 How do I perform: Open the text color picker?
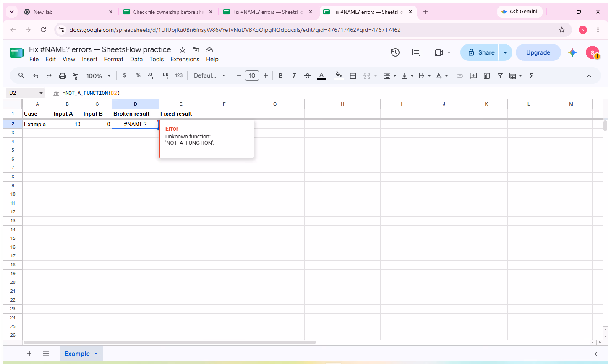[x=321, y=76]
